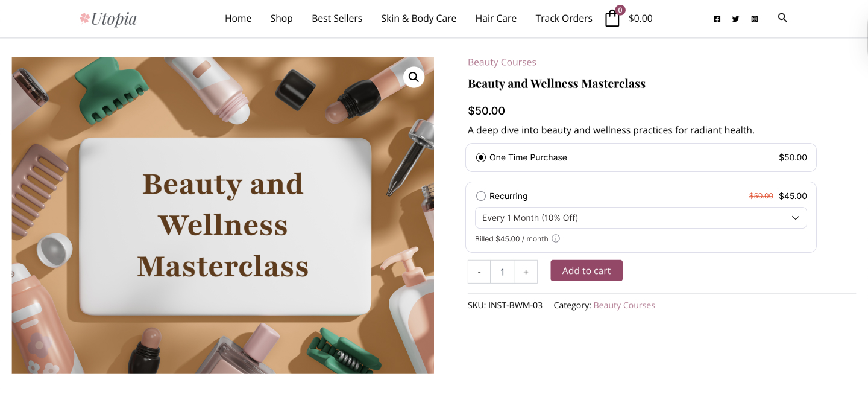The width and height of the screenshot is (868, 397).
Task: Click the quantity input field
Action: point(502,272)
